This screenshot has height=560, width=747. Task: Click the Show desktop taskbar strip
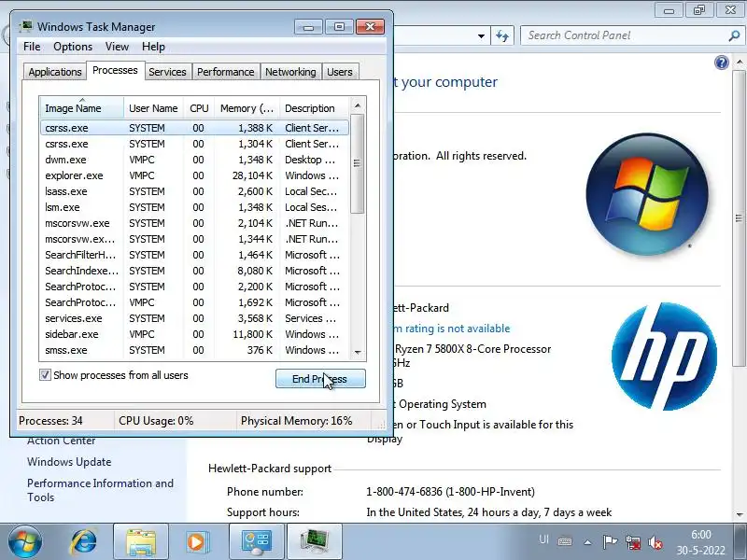point(741,542)
